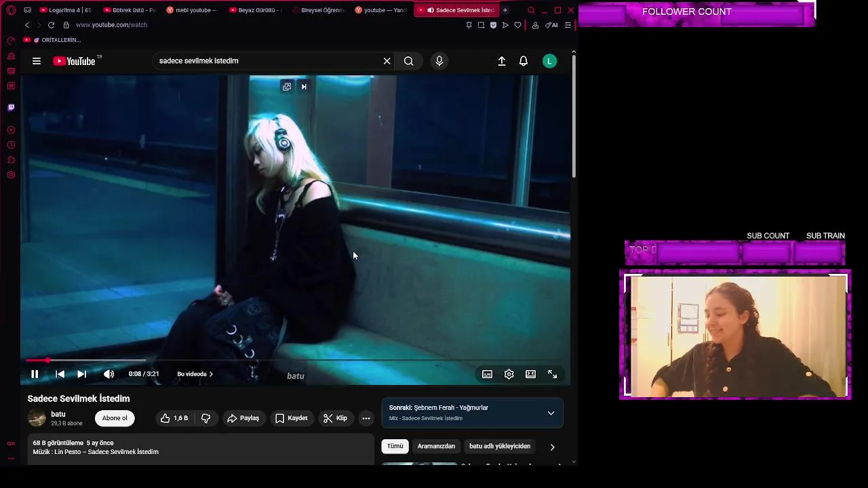Image resolution: width=868 pixels, height=488 pixels.
Task: Open the Opera GX menu logo
Action: [x=11, y=10]
